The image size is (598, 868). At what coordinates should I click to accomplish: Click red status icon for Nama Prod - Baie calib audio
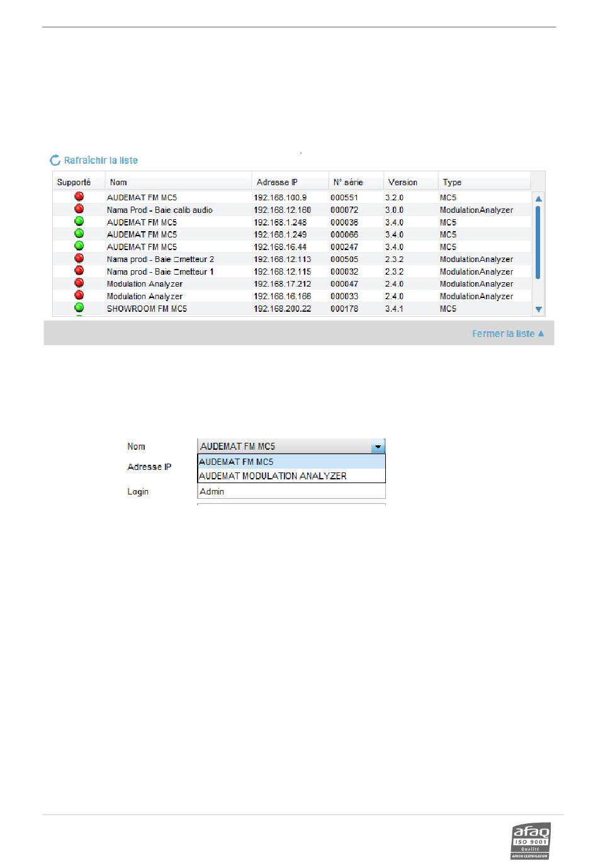79,209
